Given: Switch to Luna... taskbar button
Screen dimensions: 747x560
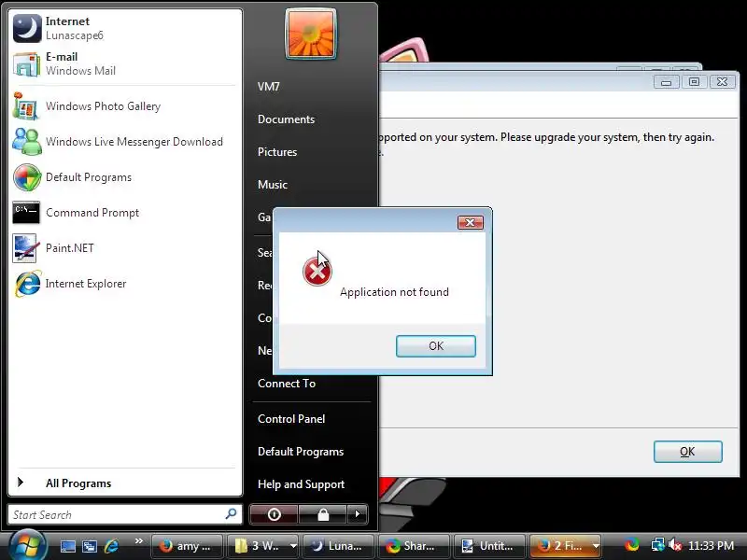Looking at the screenshot, I should 338,546.
